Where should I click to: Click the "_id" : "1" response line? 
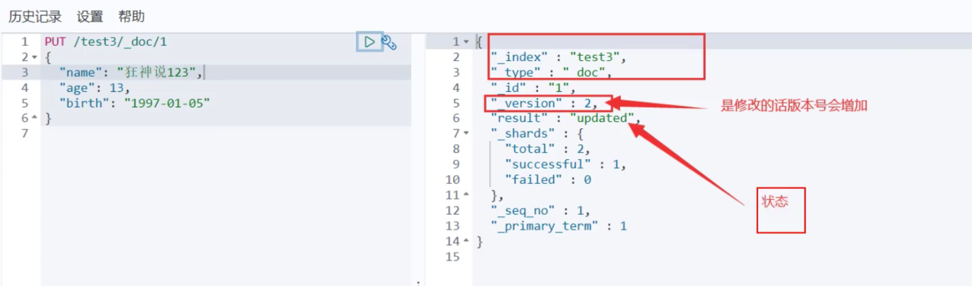coord(533,88)
